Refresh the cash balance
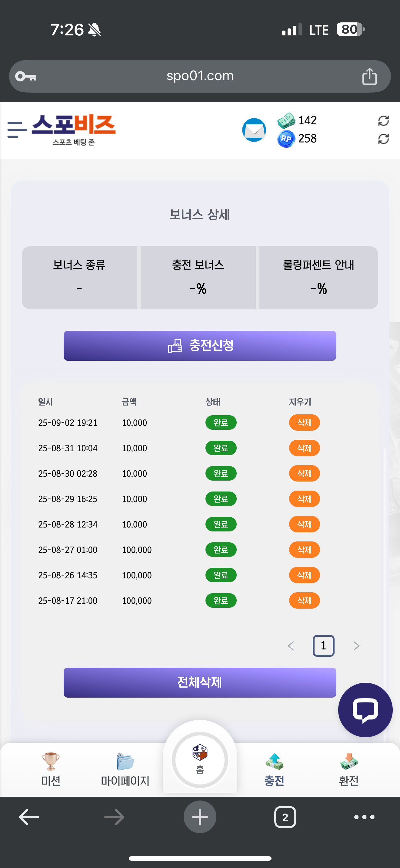This screenshot has width=400, height=868. pyautogui.click(x=383, y=121)
